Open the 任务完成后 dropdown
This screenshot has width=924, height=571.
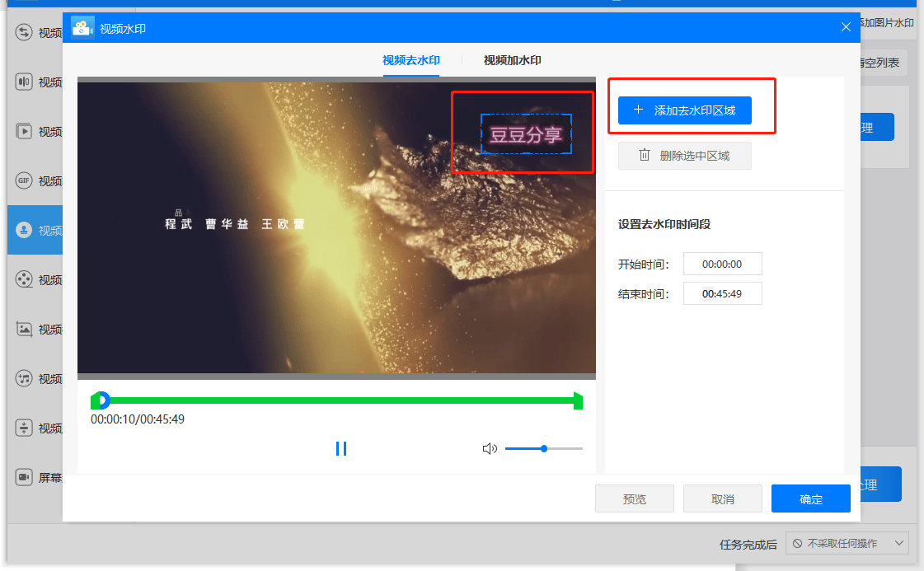tap(847, 543)
